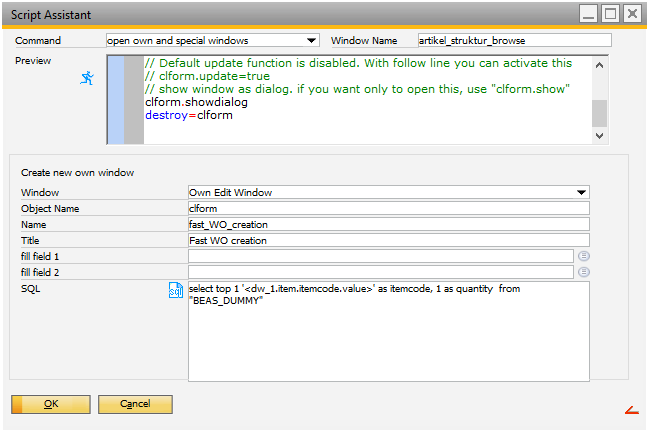Open the SQL editor icon
This screenshot has height=432, width=649.
point(175,290)
